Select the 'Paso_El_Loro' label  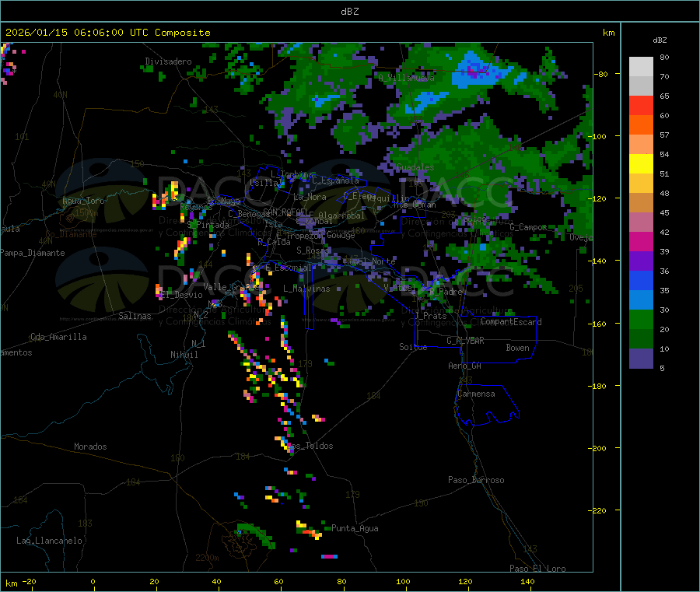point(538,569)
